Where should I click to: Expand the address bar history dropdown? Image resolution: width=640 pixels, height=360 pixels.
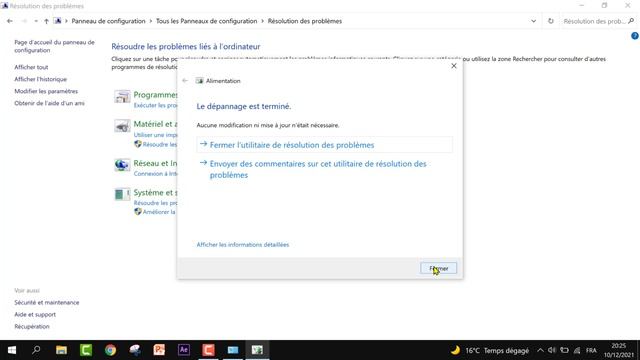[533, 21]
